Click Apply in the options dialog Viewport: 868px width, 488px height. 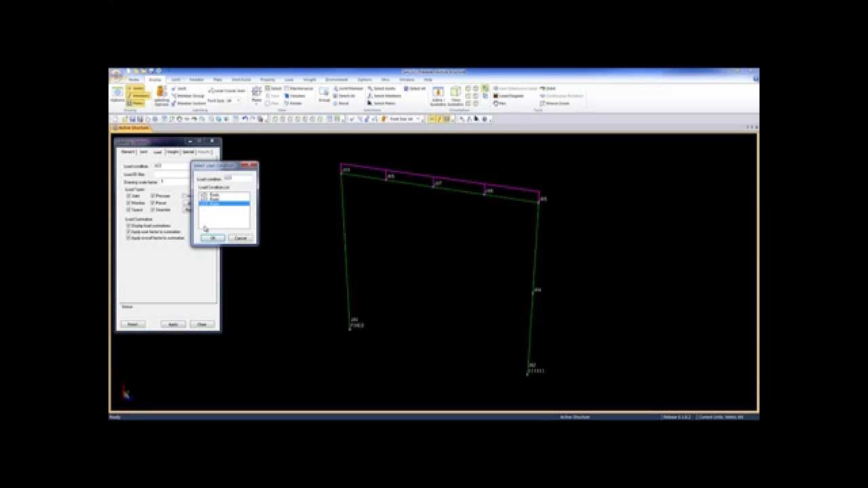coord(173,324)
